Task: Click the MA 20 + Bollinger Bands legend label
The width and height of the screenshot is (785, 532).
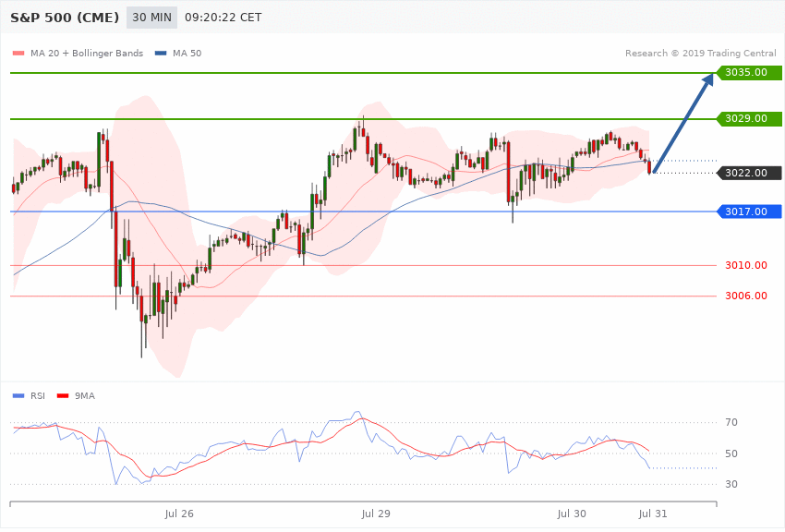Action: coord(87,53)
